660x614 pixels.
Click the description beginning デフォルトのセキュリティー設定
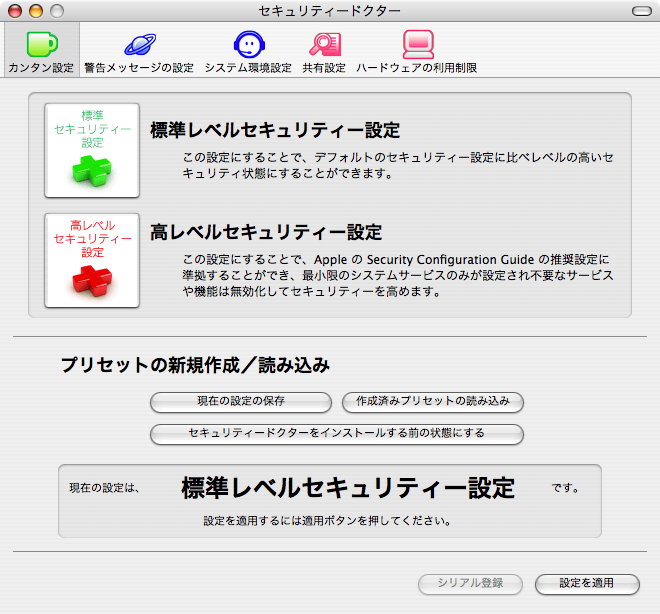(x=398, y=165)
